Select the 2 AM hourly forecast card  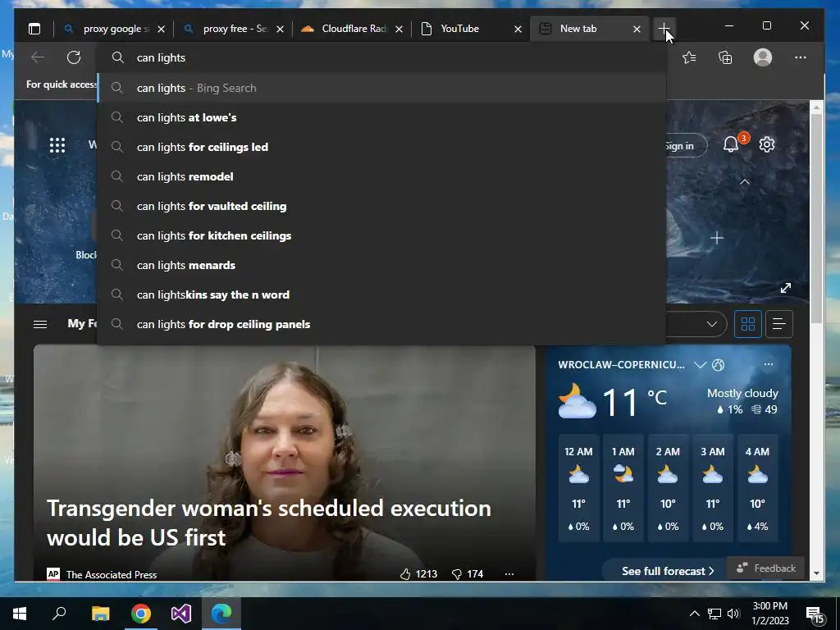pyautogui.click(x=668, y=488)
